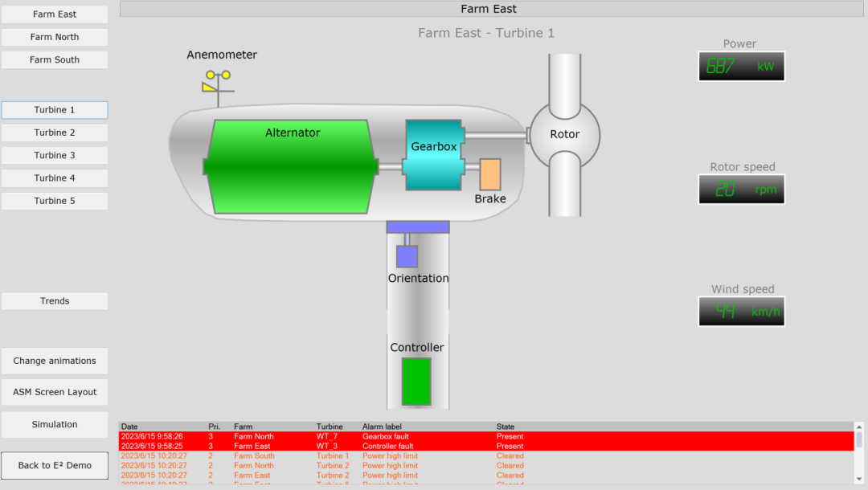Viewport: 868px width, 490px height.
Task: Click the green Alternator component
Action: (x=291, y=167)
